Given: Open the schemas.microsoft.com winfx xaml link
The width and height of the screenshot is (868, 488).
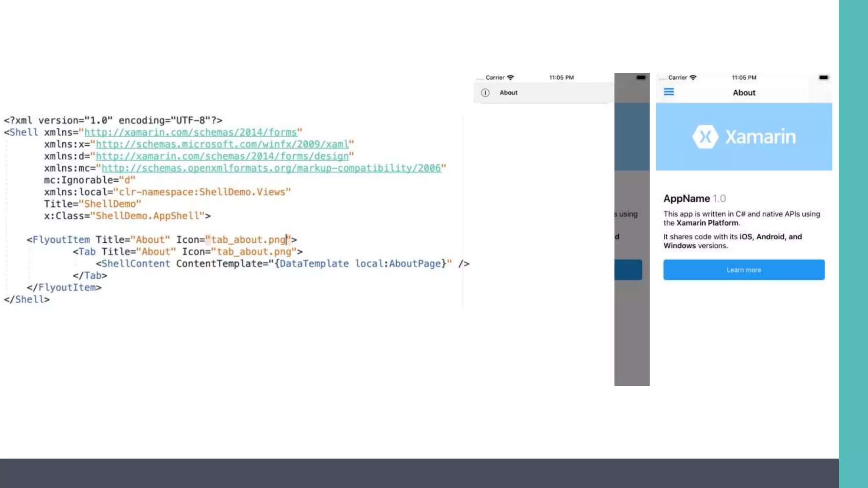Looking at the screenshot, I should pos(222,144).
